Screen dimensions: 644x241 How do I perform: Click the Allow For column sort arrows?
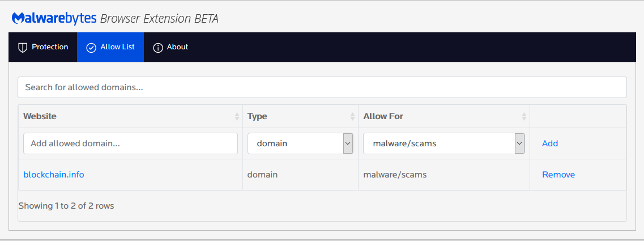[x=524, y=116]
